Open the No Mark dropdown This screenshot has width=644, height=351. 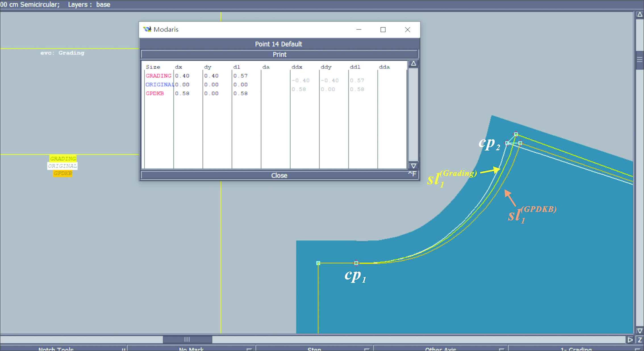pyautogui.click(x=191, y=349)
